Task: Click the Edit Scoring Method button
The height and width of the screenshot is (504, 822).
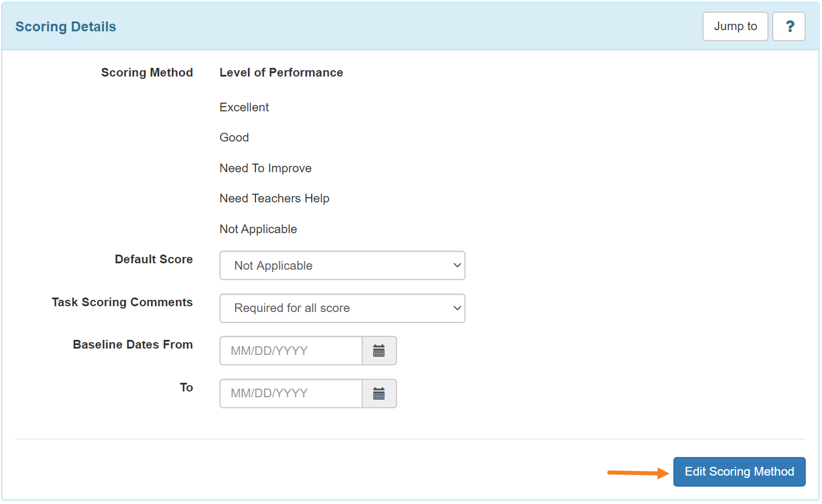Action: click(x=739, y=472)
